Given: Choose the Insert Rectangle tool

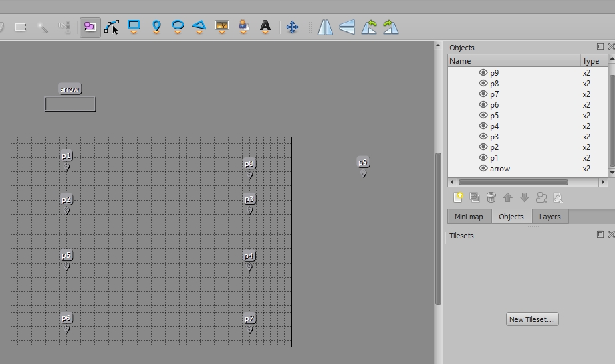Looking at the screenshot, I should tap(134, 27).
